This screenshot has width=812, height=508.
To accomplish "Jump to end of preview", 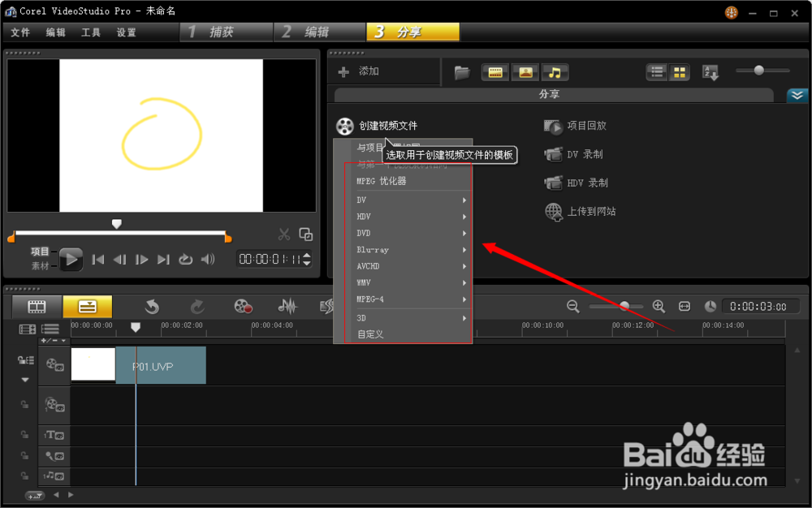I will 164,260.
